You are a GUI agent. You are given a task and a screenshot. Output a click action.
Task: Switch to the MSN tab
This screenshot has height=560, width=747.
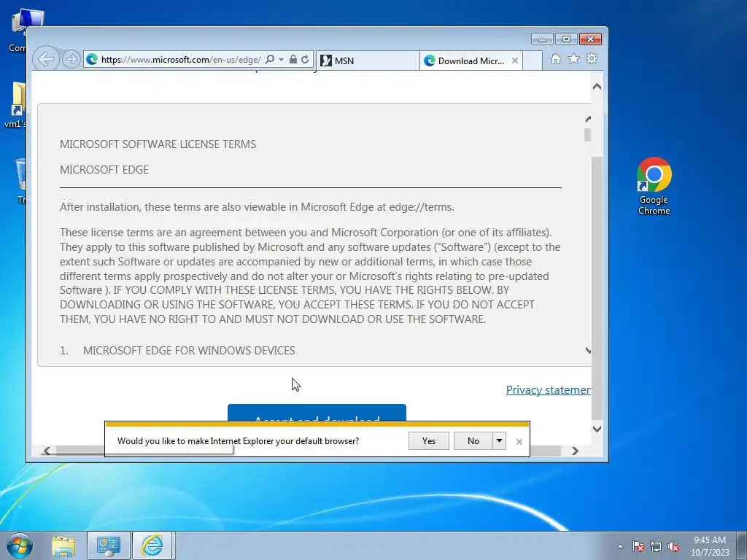click(368, 61)
